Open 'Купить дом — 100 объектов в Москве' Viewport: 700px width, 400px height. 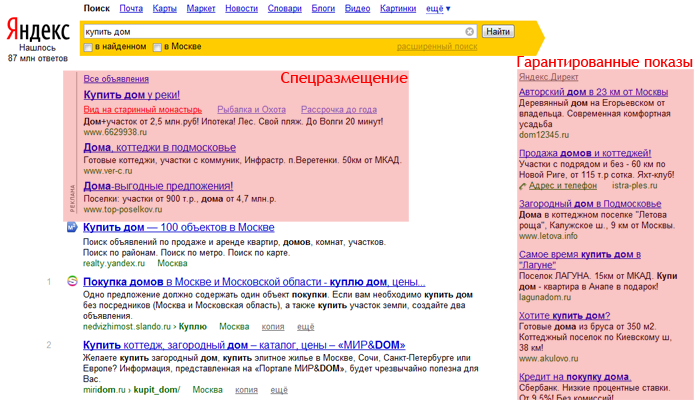[179, 228]
